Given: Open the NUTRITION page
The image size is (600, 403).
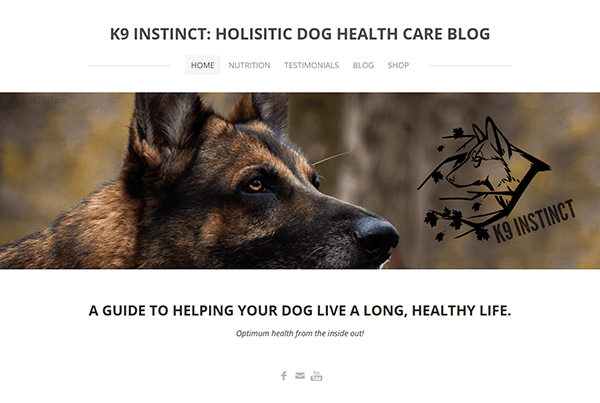Looking at the screenshot, I should point(249,65).
